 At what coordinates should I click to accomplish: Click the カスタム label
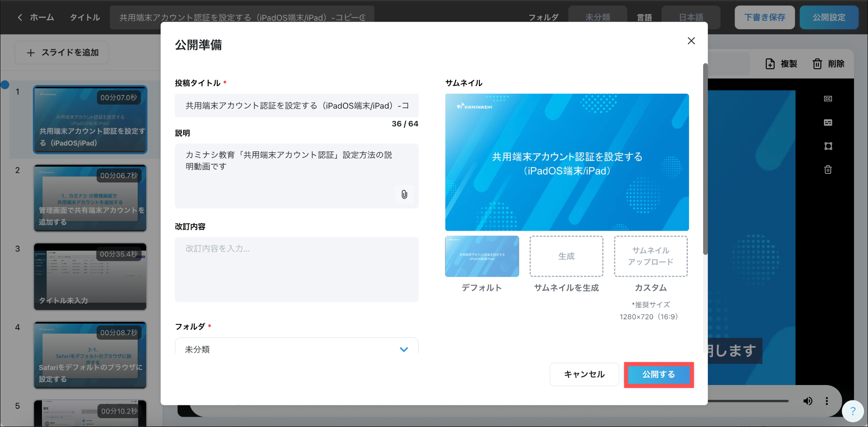[651, 288]
